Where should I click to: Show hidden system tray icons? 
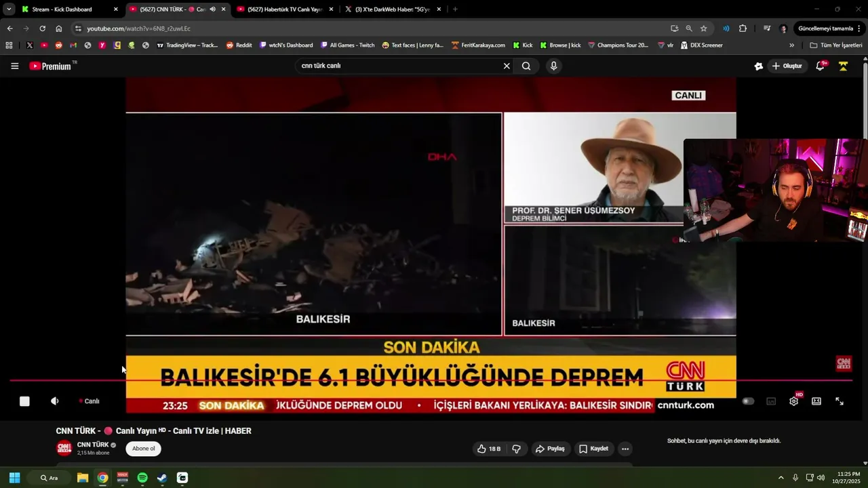coord(781,478)
